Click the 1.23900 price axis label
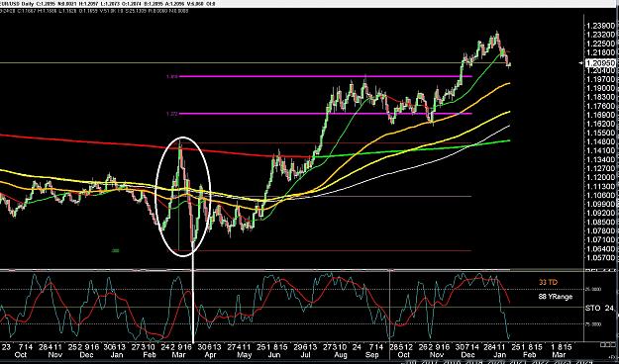Viewport: 619px width, 364px height. coord(601,26)
